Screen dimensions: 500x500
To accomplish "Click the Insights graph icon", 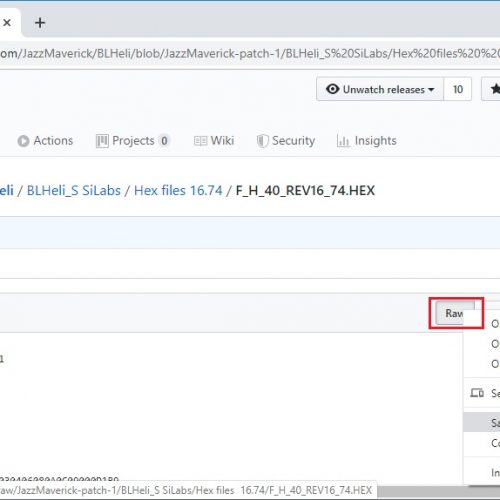I will pos(343,141).
